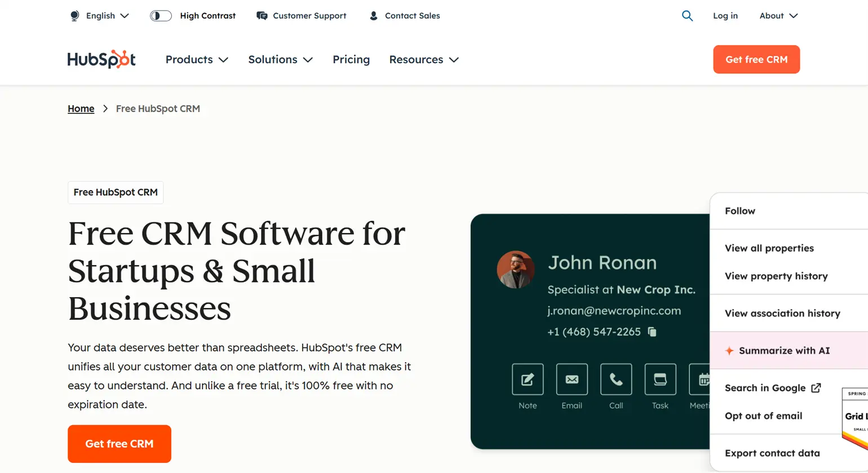868x473 pixels.
Task: Expand the Products dropdown
Action: pyautogui.click(x=196, y=59)
